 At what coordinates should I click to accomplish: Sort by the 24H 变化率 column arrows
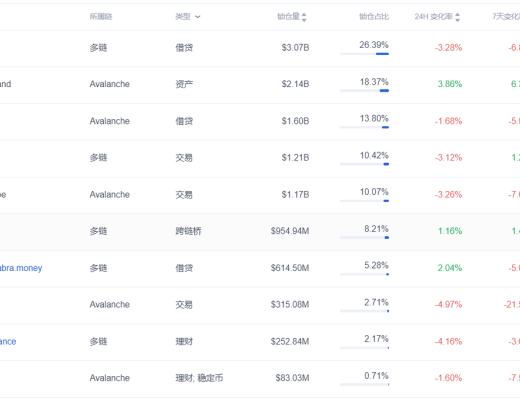(x=457, y=17)
